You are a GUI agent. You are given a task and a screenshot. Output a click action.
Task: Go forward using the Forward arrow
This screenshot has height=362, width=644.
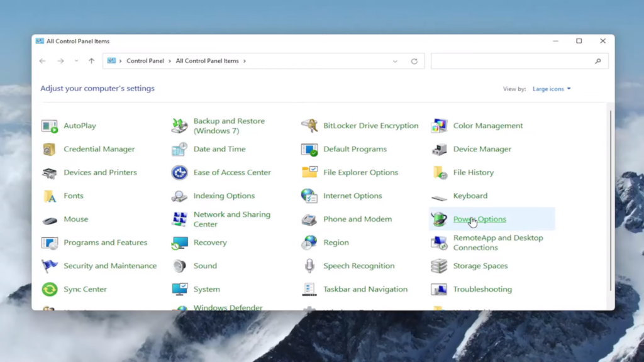61,61
